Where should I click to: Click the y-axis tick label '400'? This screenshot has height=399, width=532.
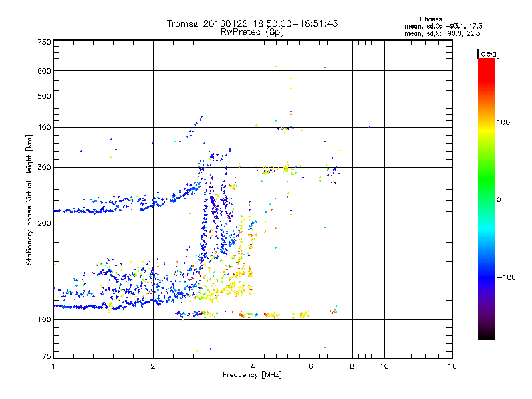point(44,128)
